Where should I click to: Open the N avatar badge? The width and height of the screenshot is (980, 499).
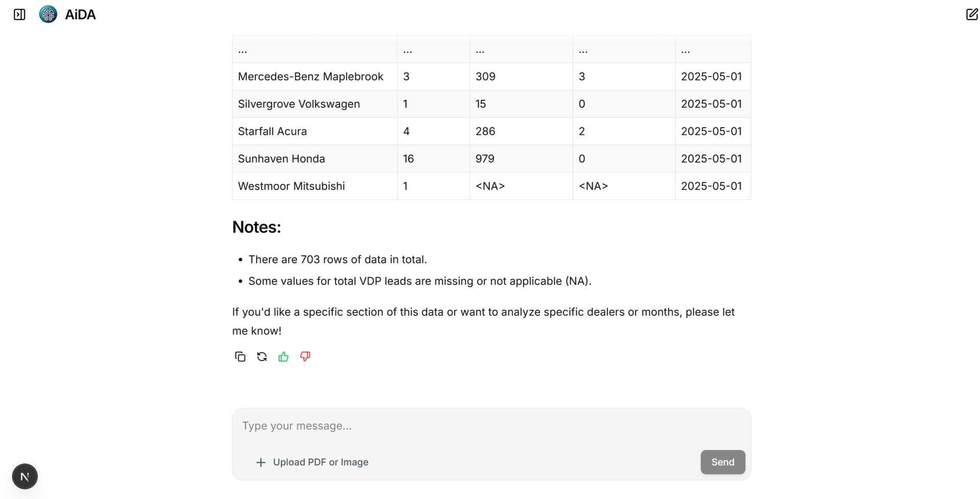(24, 477)
